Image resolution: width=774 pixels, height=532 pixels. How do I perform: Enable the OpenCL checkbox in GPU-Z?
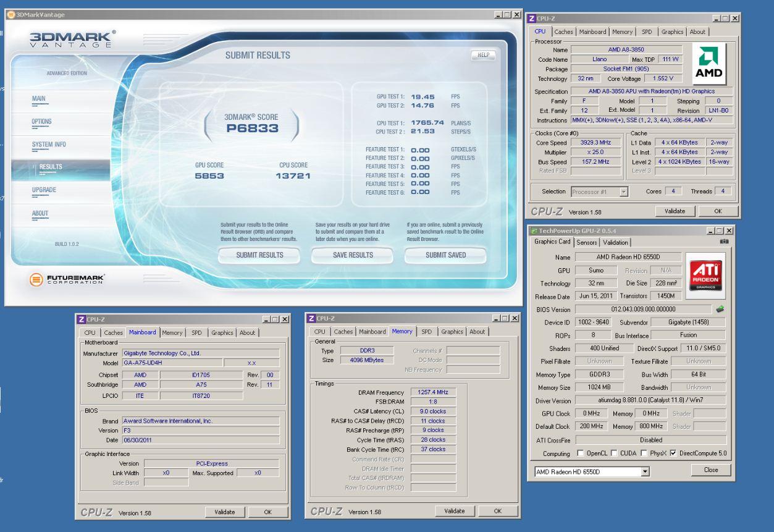580,453
